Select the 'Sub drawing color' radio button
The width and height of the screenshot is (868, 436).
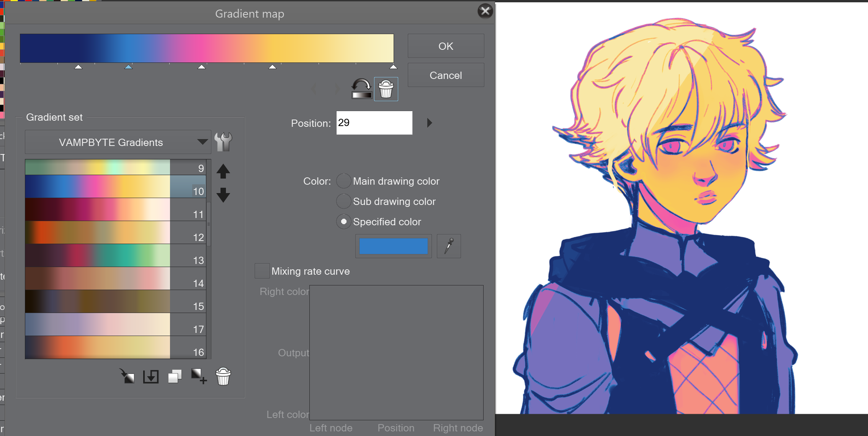point(343,201)
